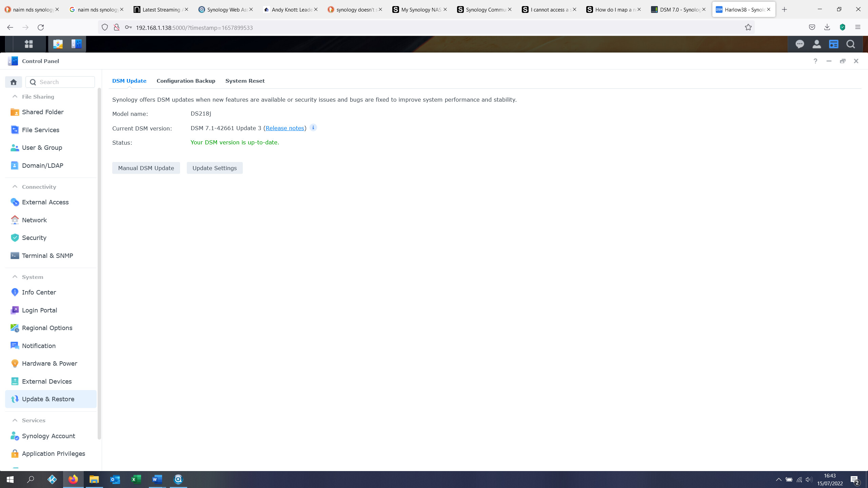Image resolution: width=868 pixels, height=488 pixels.
Task: Switch to the Package Center taskbar icon
Action: [58, 44]
